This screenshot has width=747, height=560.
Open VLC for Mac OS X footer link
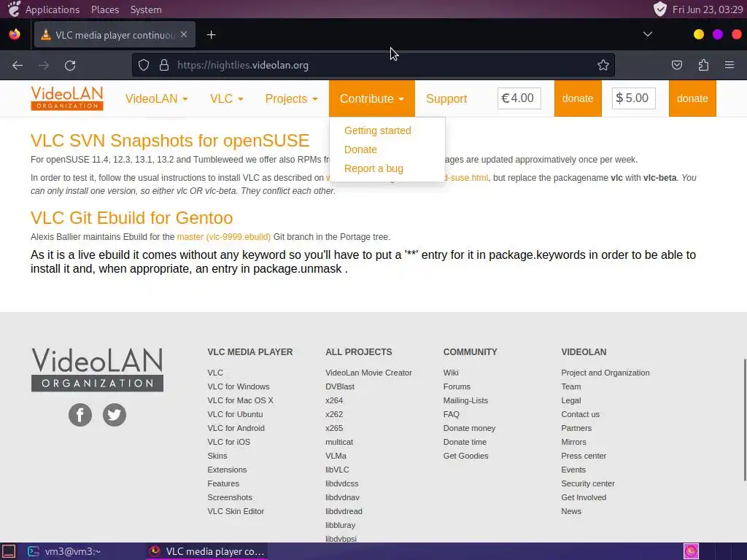point(240,400)
